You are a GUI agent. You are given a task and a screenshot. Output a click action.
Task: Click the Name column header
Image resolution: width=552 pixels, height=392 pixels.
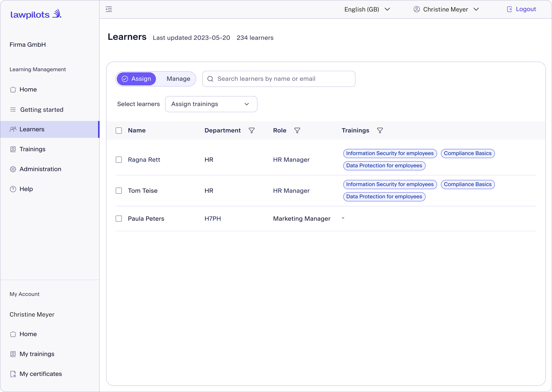pyautogui.click(x=137, y=131)
